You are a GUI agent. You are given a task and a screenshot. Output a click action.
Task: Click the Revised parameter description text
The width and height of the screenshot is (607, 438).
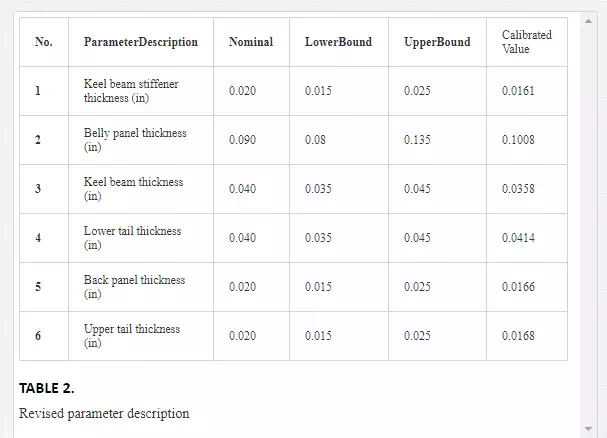104,414
